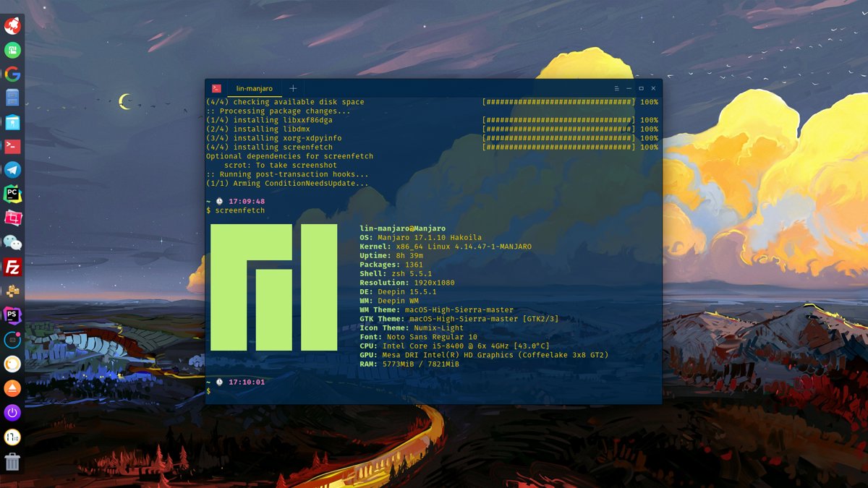Click the 'lin-manjaro@Manjaro' header text

point(403,228)
